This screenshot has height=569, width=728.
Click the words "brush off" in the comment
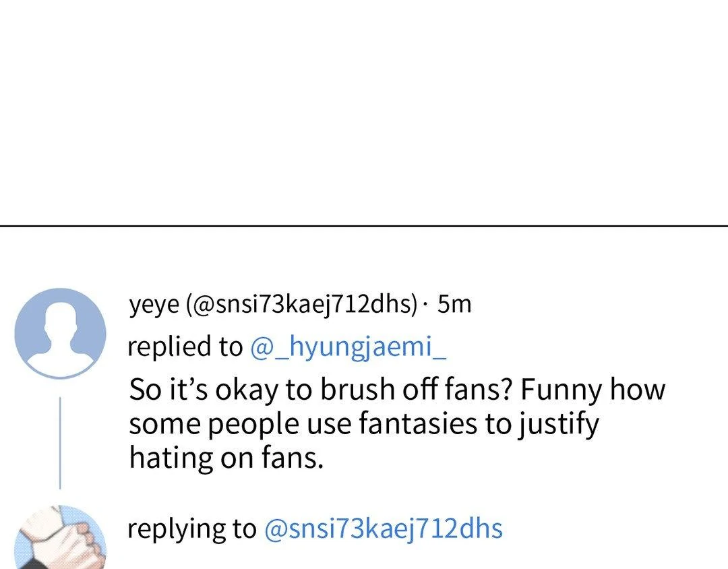(382, 390)
